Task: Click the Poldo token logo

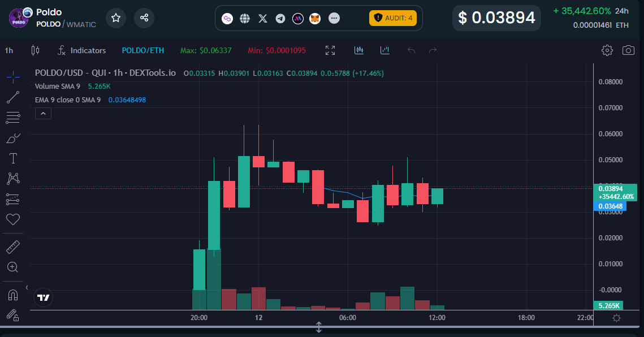Action: click(x=19, y=18)
